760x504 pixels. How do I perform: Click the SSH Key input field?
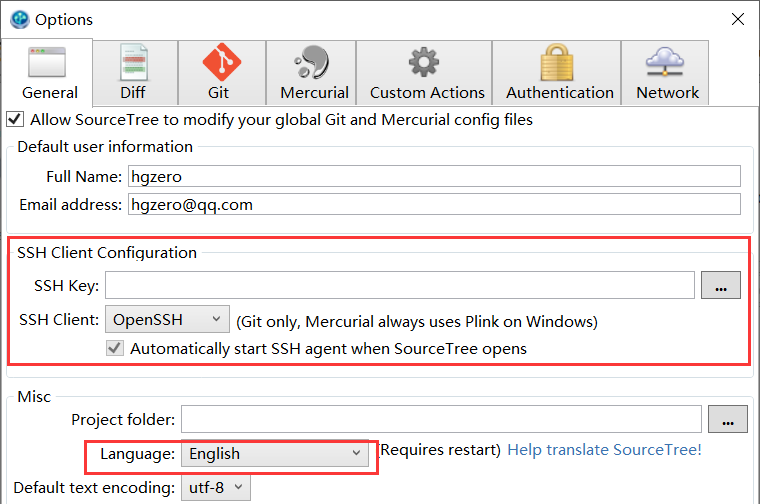pos(400,285)
